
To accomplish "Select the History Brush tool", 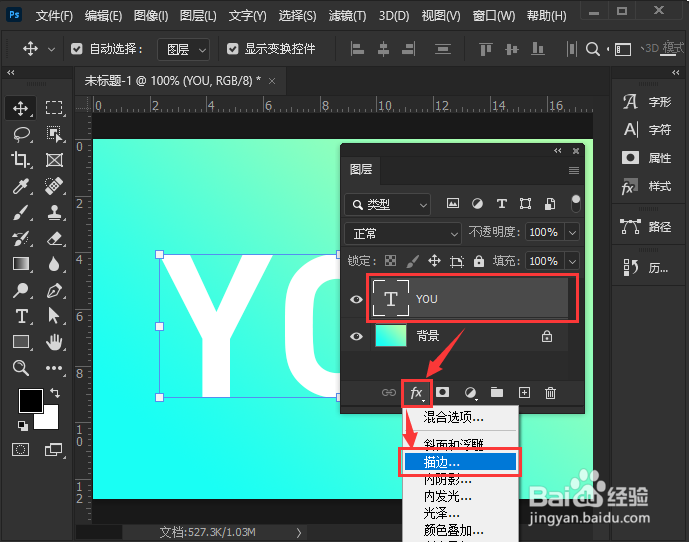I will (x=21, y=239).
